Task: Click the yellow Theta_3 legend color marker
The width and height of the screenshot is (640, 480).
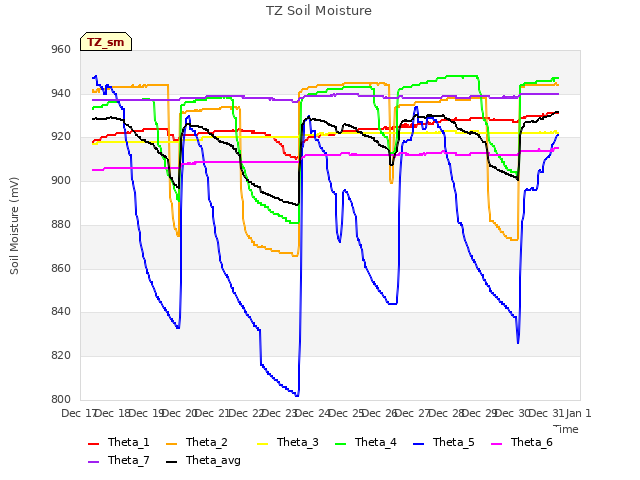Action: click(x=262, y=444)
